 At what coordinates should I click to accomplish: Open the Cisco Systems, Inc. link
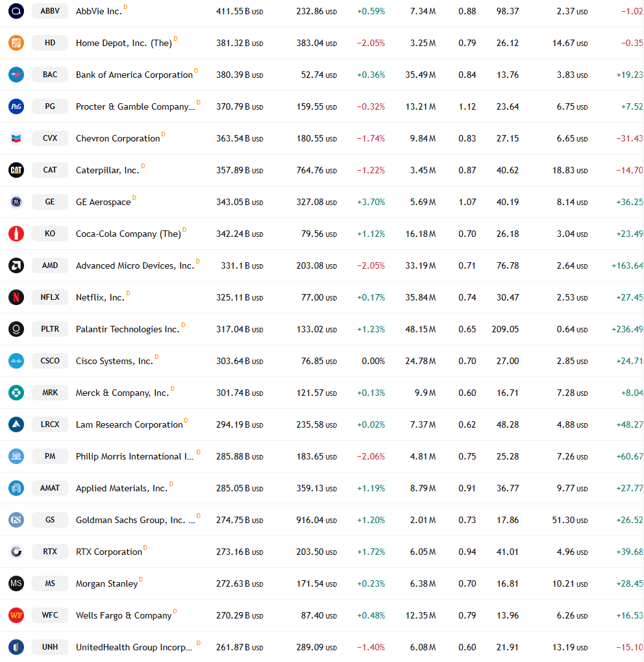coord(114,362)
